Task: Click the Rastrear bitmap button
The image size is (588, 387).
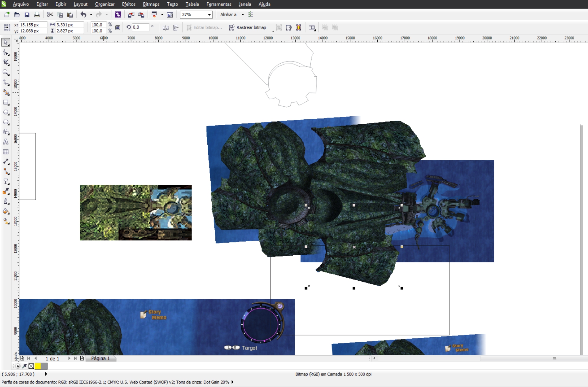Action: tap(248, 27)
